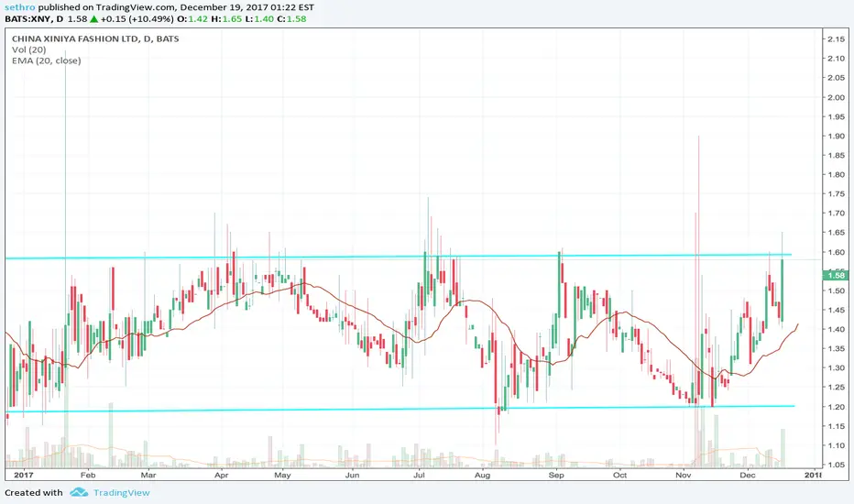Click the Mar label on time axis
This screenshot has height=504, width=854.
tap(148, 475)
